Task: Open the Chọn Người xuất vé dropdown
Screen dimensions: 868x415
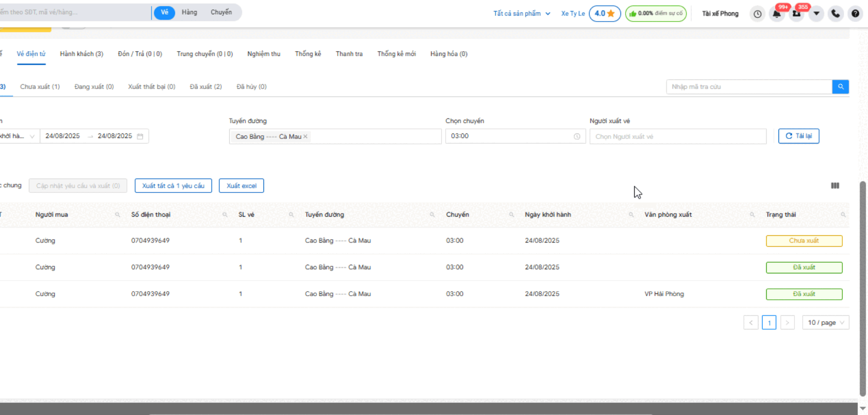Action: coord(678,137)
